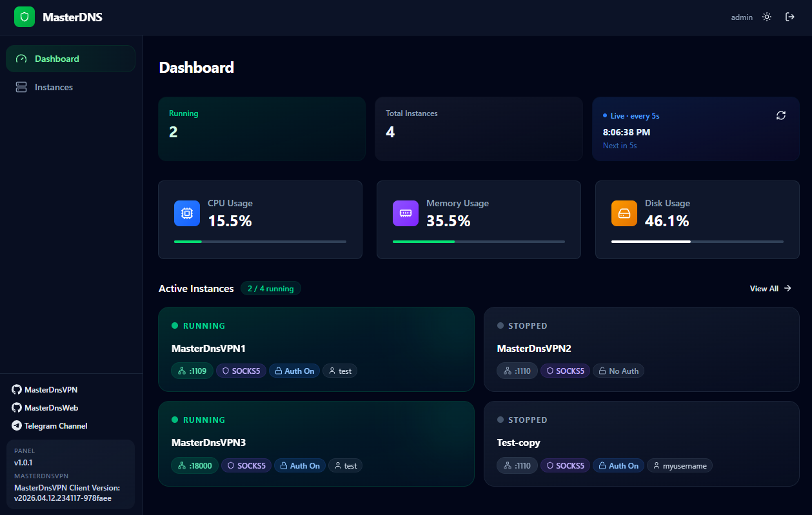The image size is (812, 515).
Task: Toggle the light/dark theme sun icon
Action: 767,17
